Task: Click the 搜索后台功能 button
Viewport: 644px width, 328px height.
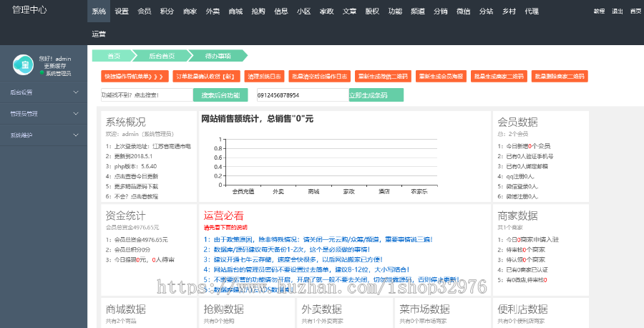Action: click(x=220, y=95)
